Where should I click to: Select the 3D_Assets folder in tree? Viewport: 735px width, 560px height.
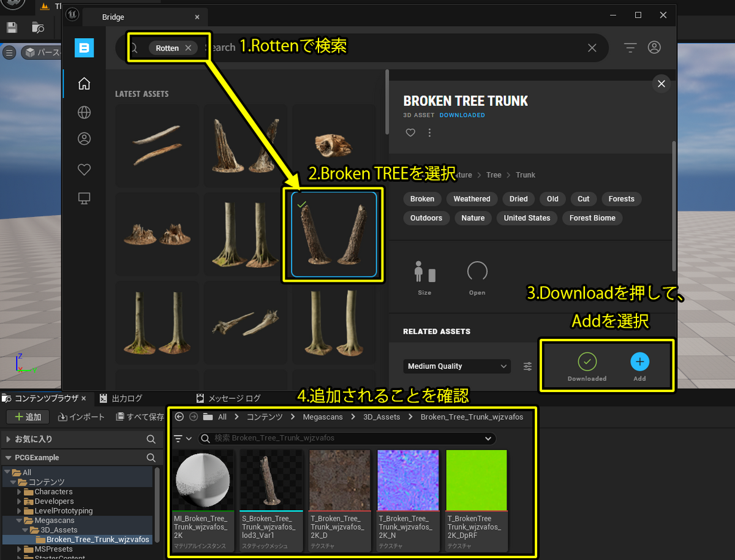59,530
